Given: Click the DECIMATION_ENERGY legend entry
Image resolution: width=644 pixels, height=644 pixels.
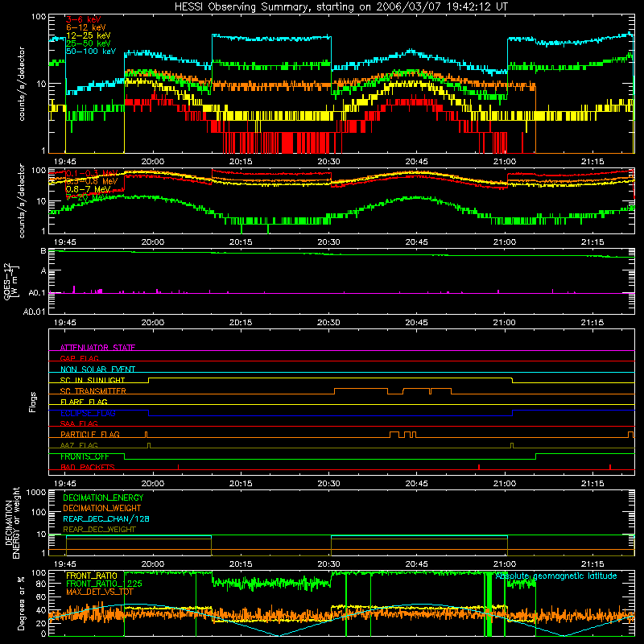Looking at the screenshot, I should [x=103, y=497].
